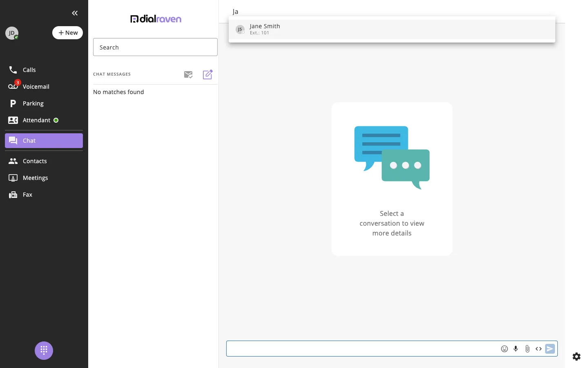
Task: Open the Attendant console
Action: pos(44,120)
